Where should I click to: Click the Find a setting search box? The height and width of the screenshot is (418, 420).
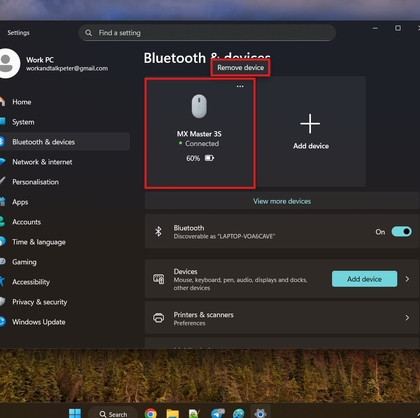tap(207, 33)
